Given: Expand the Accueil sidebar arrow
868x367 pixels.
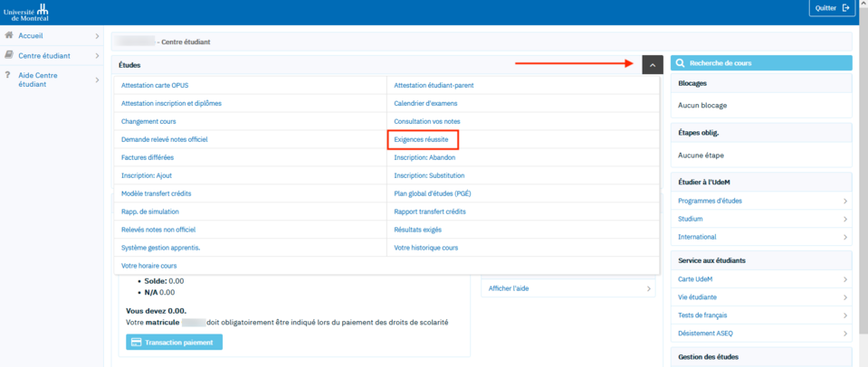Looking at the screenshot, I should (97, 36).
